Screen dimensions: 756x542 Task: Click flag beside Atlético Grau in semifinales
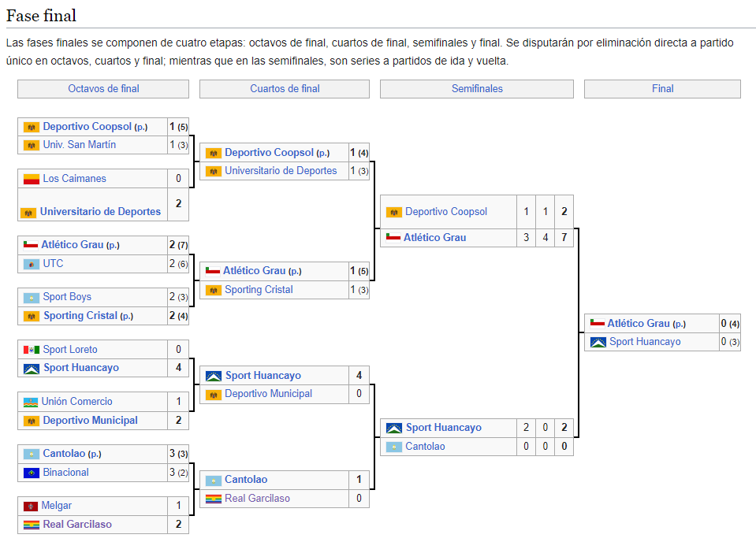pos(393,236)
